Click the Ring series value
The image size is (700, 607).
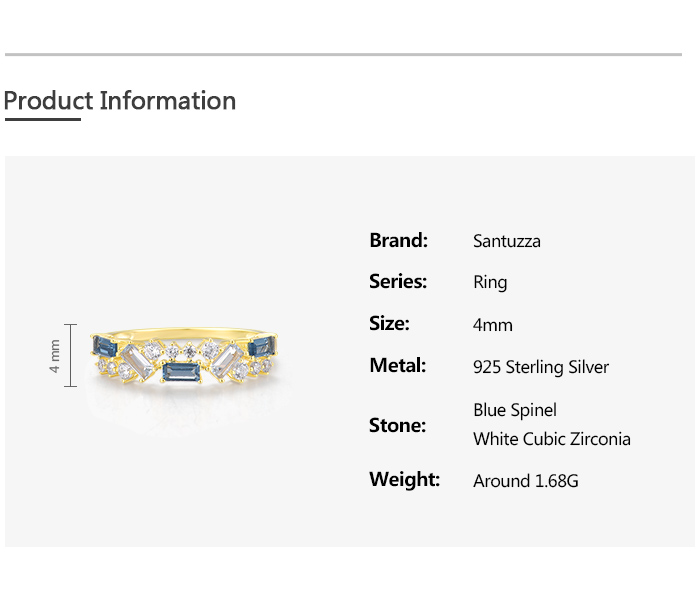click(x=490, y=283)
